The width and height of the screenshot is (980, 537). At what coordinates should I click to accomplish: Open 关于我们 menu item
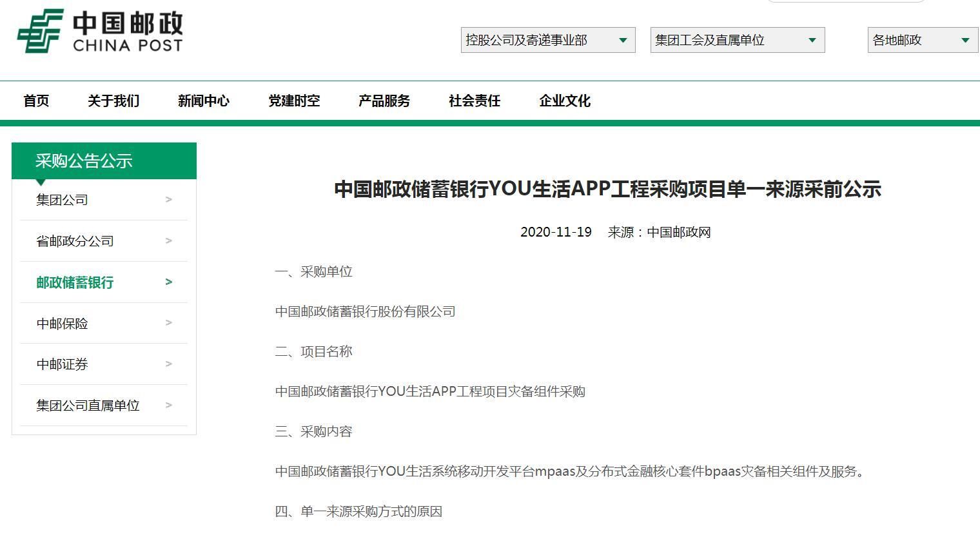[113, 101]
